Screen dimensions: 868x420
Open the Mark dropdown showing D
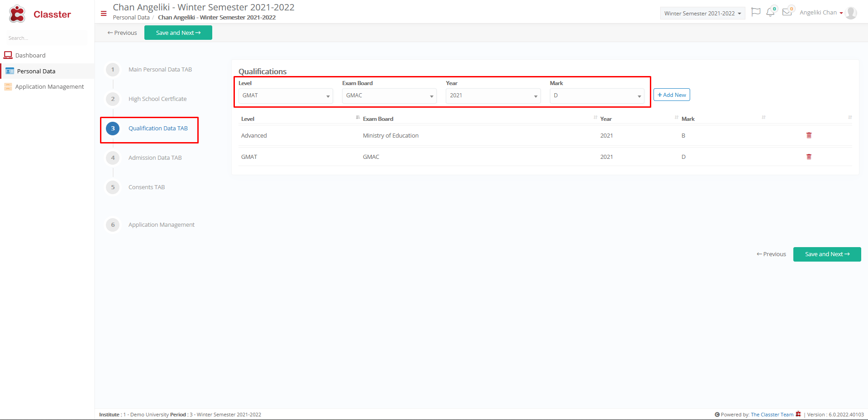pos(597,95)
